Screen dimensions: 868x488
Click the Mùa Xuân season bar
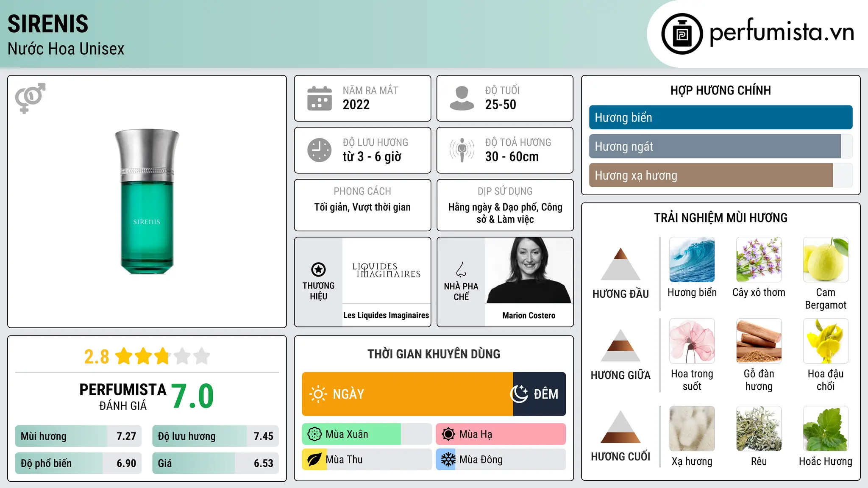pyautogui.click(x=367, y=434)
